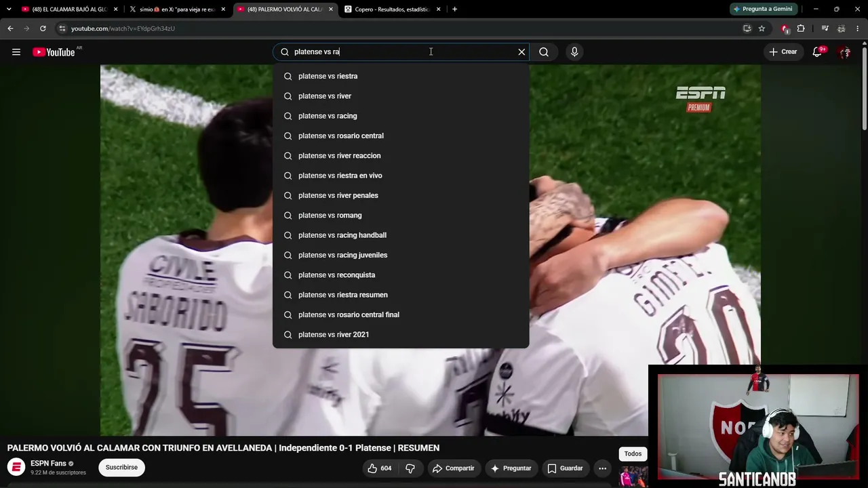The image size is (868, 488).
Task: Open the ESPN Fans channel avatar
Action: pyautogui.click(x=16, y=467)
